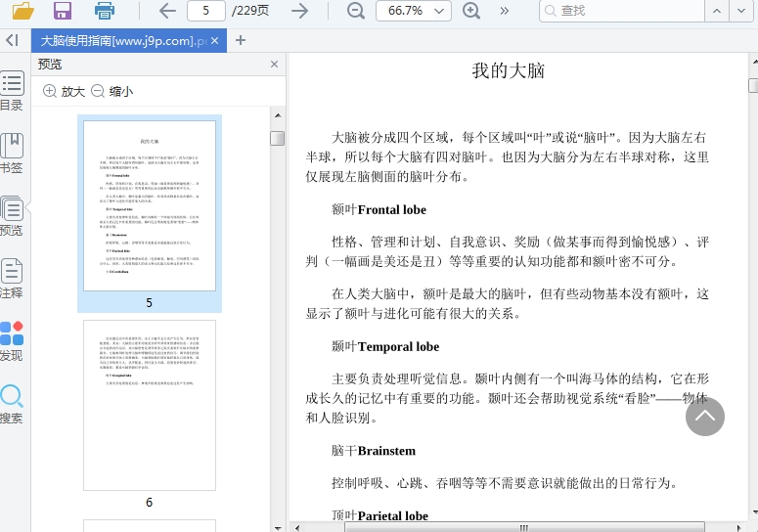Click the round back-to-top arrow button
Viewport: 758px width, 532px height.
point(705,417)
